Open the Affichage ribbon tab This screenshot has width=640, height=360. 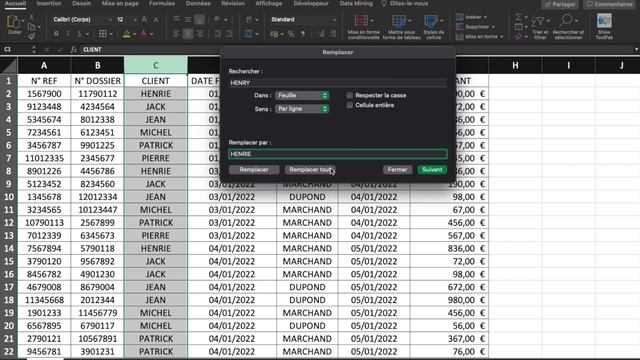pyautogui.click(x=269, y=3)
